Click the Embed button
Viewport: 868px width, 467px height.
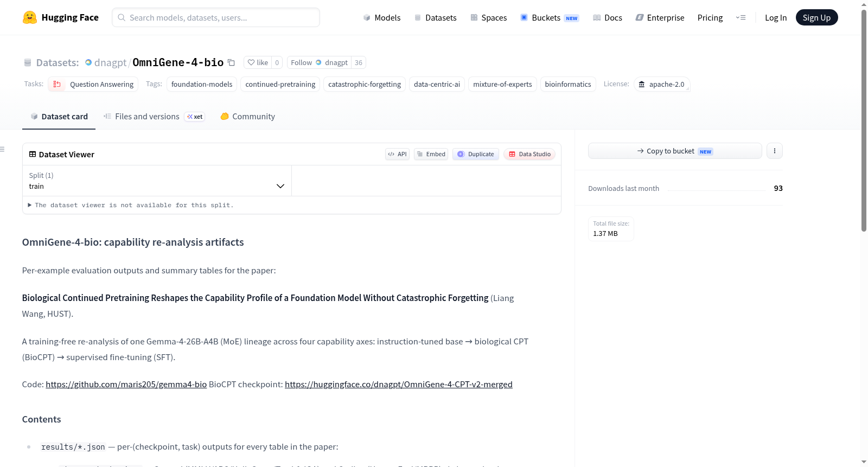click(x=431, y=154)
